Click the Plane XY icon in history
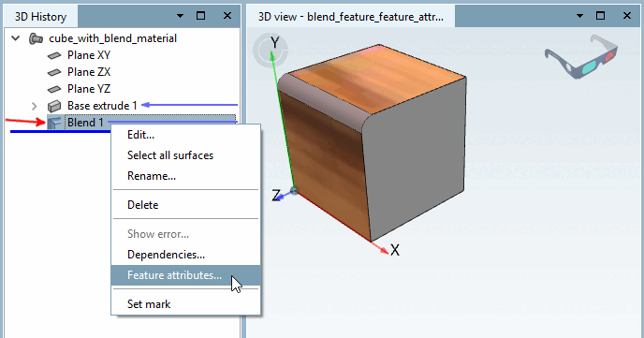644x338 pixels. (x=54, y=55)
